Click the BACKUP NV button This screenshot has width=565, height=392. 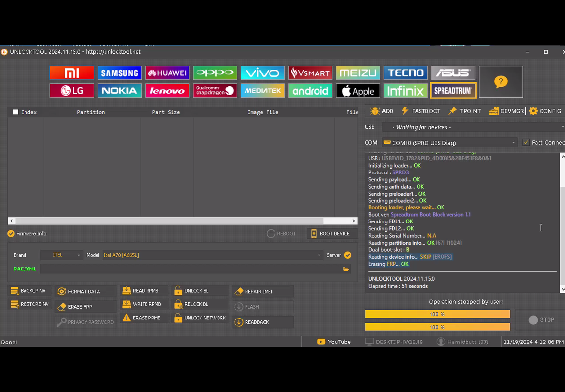[x=28, y=291]
